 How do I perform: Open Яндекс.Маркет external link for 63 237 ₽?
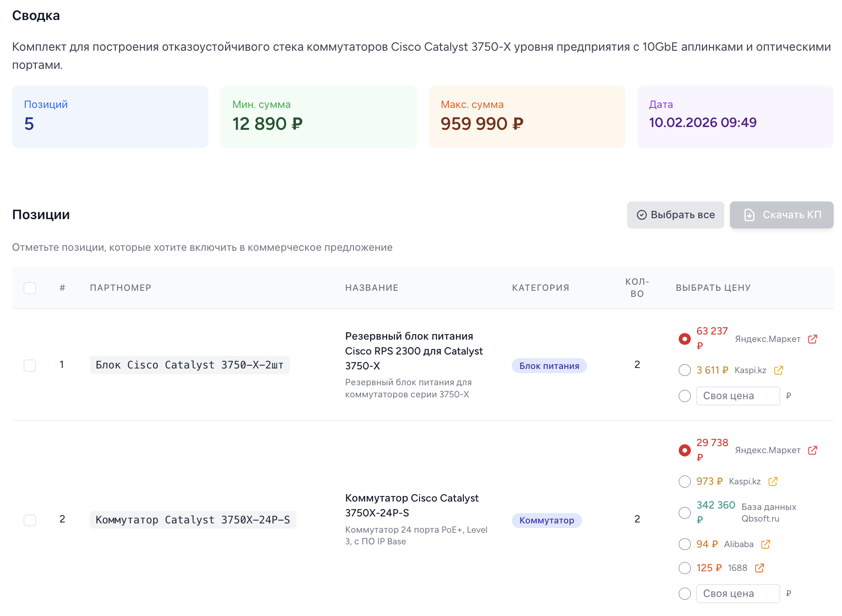(812, 339)
